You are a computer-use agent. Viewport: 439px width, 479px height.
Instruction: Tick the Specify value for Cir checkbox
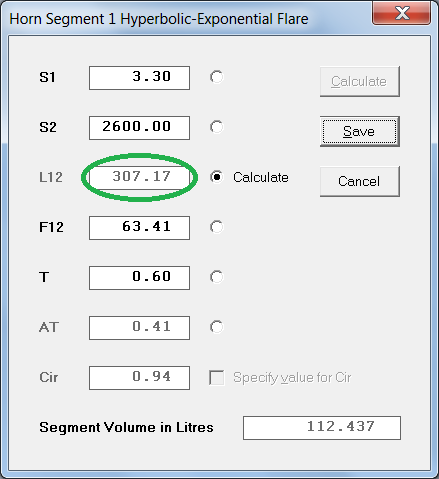(217, 378)
